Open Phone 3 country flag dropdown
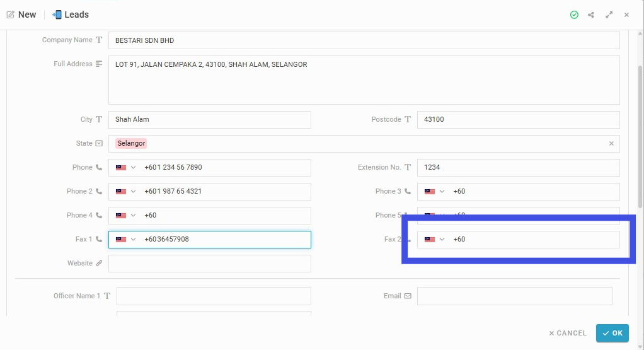This screenshot has height=350, width=644. click(435, 192)
